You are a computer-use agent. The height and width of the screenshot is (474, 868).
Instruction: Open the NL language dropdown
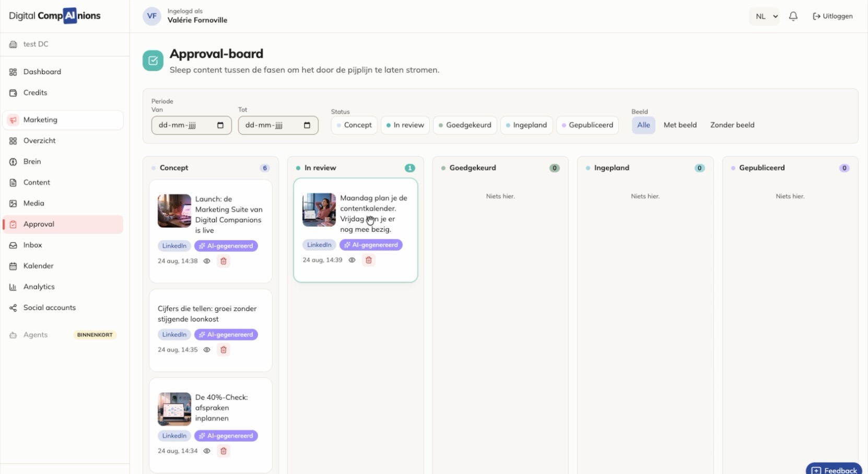click(765, 16)
